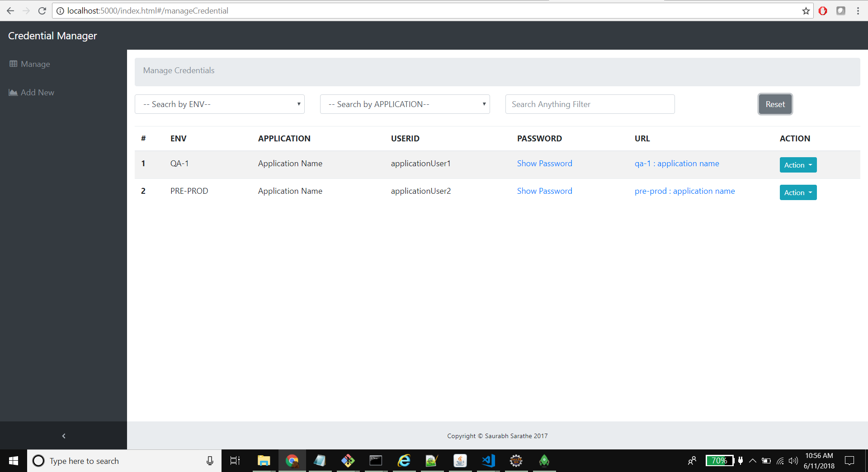
Task: Reload the Credential Manager page
Action: coord(42,10)
